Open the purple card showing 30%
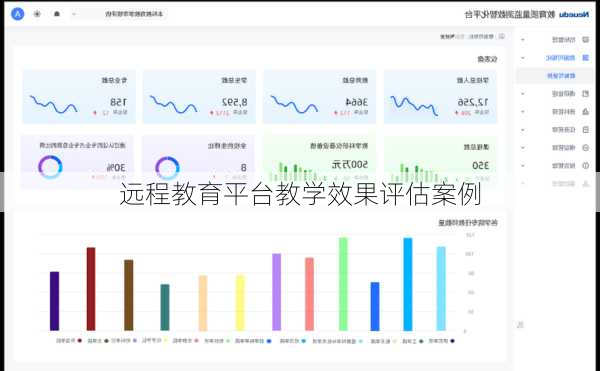This screenshot has height=371, width=600. pos(77,162)
